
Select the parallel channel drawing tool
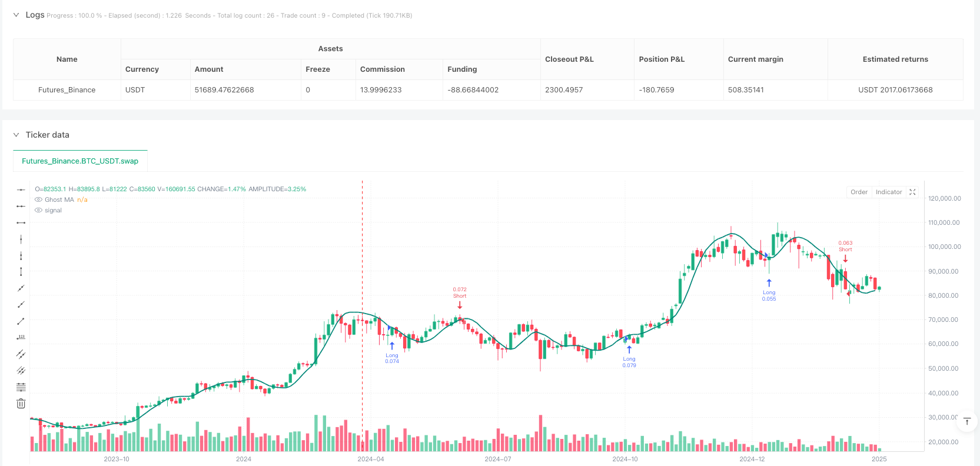point(21,354)
